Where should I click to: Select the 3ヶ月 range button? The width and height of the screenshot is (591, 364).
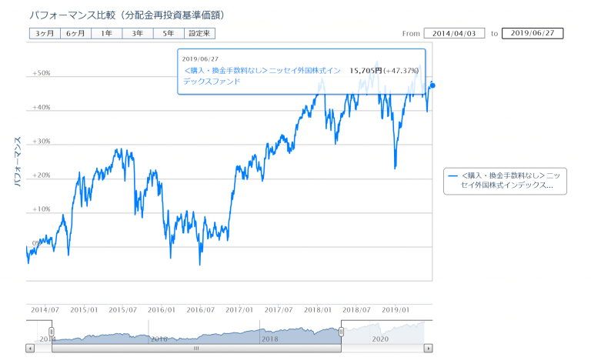(44, 33)
